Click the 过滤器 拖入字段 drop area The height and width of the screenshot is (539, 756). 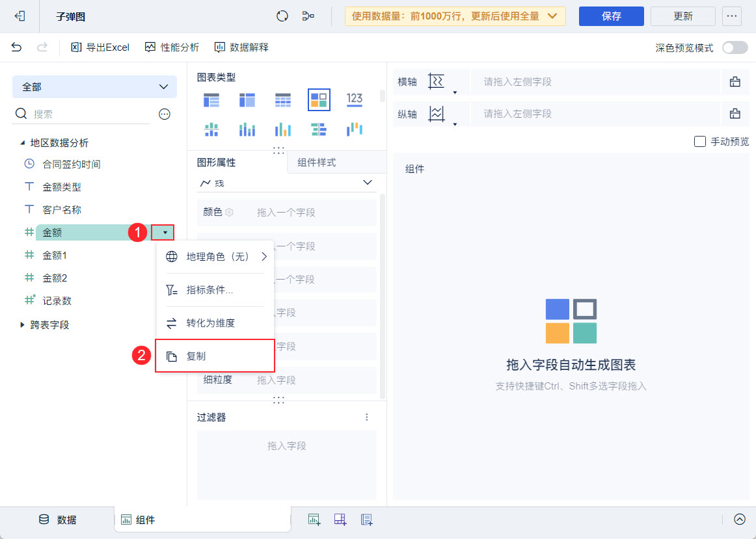click(x=286, y=465)
